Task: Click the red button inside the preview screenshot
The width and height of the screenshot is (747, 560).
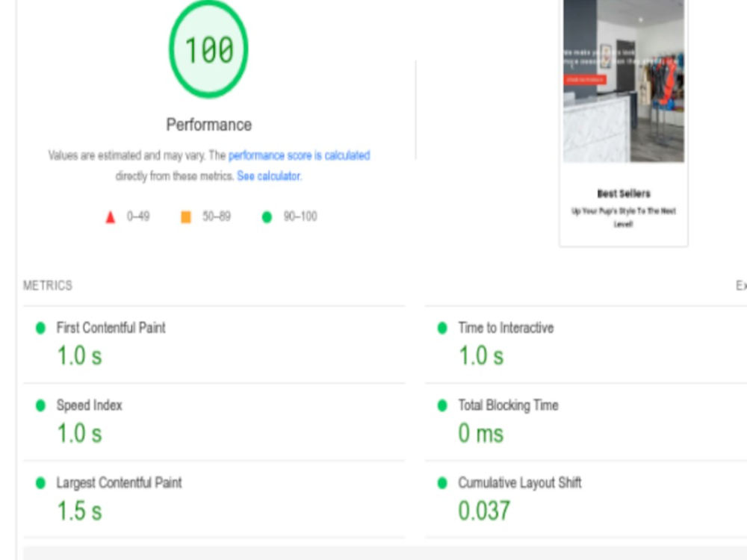Action: click(585, 80)
